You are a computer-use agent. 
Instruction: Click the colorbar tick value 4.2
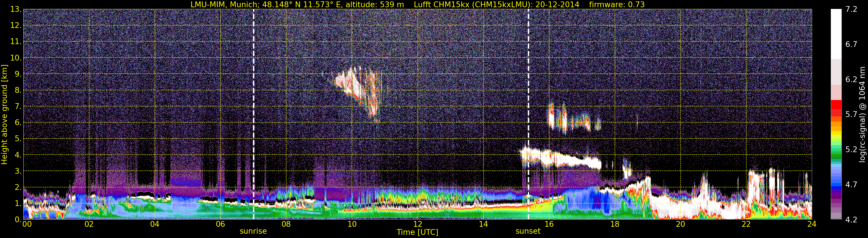[851, 220]
